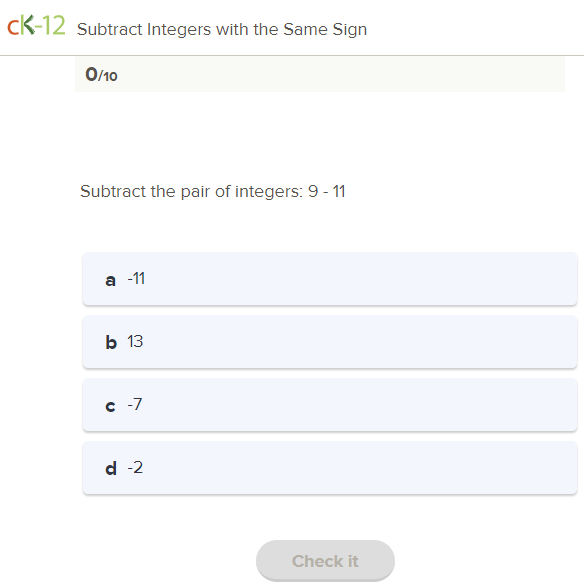
Task: Click the bold letter b label
Action: point(111,342)
